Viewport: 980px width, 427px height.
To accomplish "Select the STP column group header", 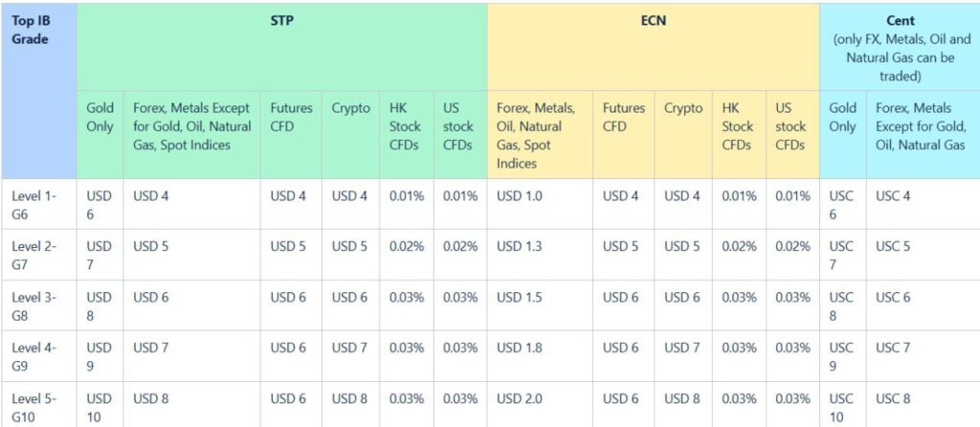I will [x=282, y=47].
